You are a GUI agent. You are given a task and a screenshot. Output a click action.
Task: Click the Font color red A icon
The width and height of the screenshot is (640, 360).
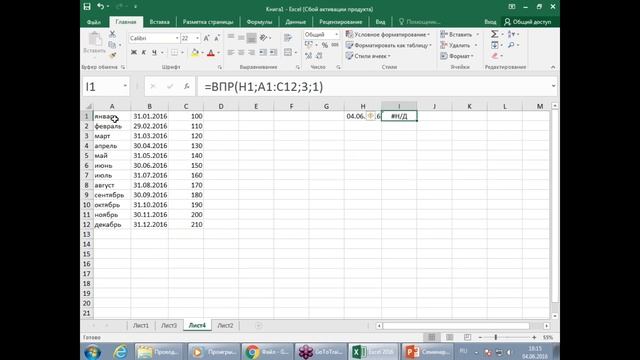211,52
